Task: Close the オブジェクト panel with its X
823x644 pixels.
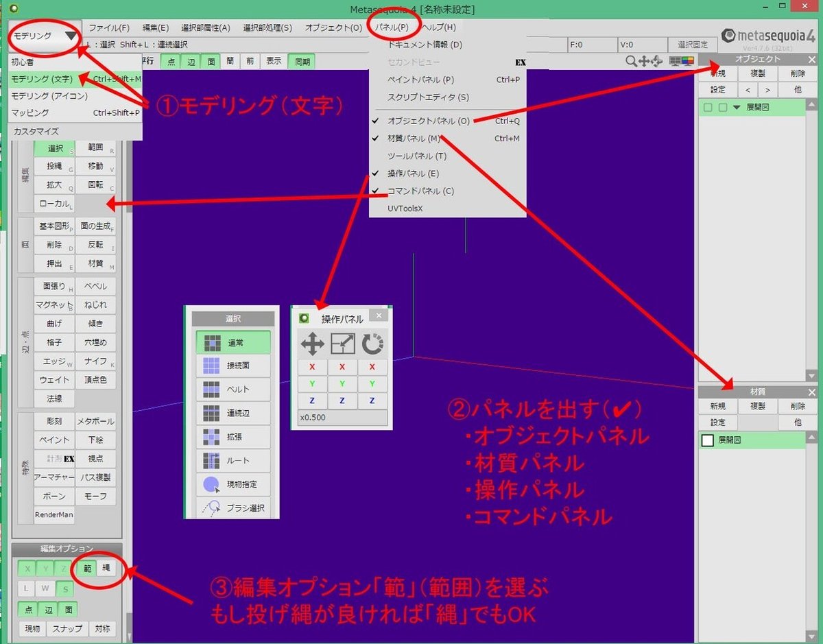Action: (x=812, y=60)
